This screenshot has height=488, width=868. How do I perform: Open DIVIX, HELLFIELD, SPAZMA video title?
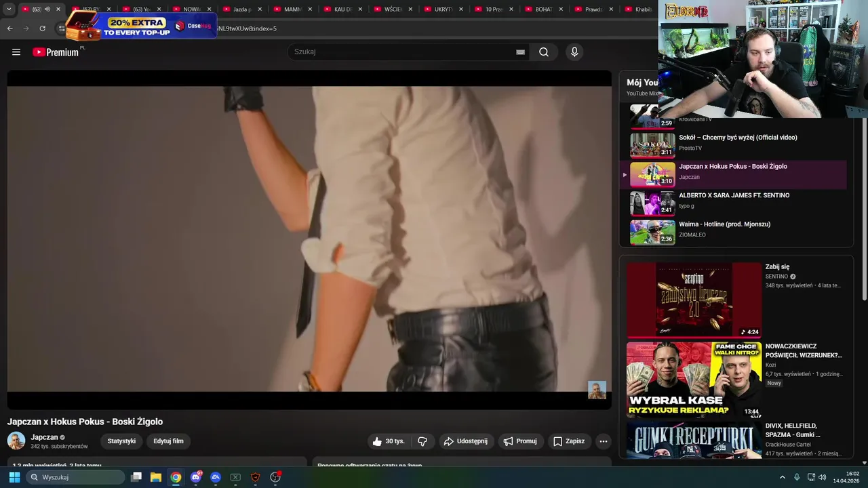click(x=793, y=430)
